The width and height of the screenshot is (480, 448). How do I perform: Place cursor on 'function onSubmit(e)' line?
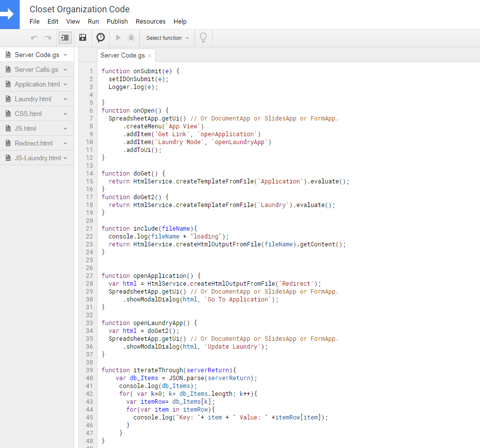pyautogui.click(x=140, y=71)
